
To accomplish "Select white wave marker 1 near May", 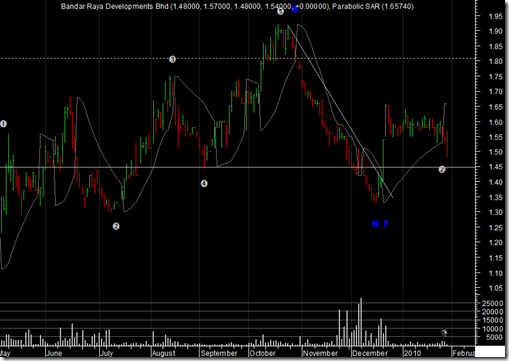I will (x=3, y=124).
